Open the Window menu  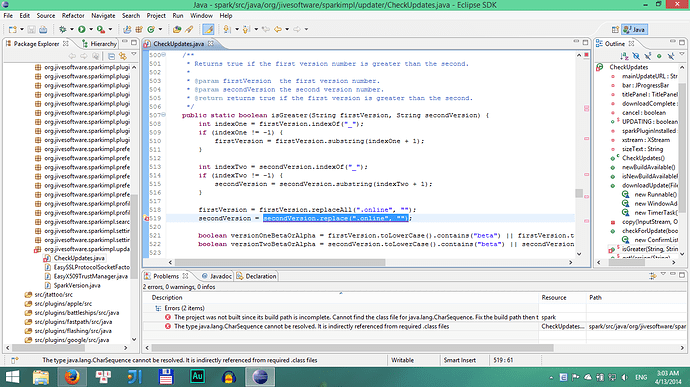[201, 15]
